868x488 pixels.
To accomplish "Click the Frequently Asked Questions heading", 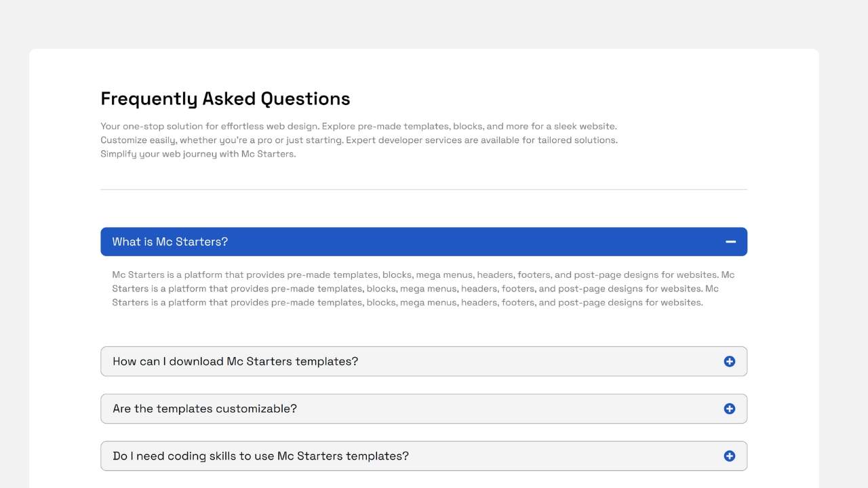I will pyautogui.click(x=225, y=99).
